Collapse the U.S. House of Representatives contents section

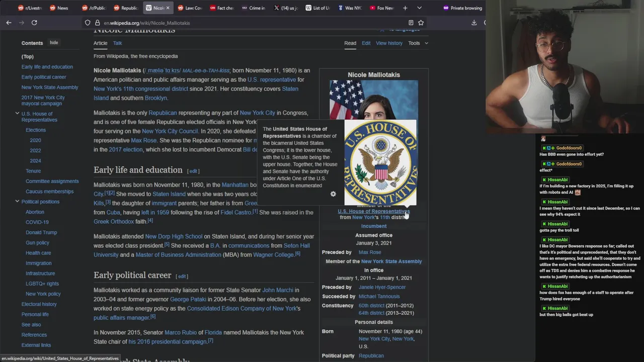(17, 114)
